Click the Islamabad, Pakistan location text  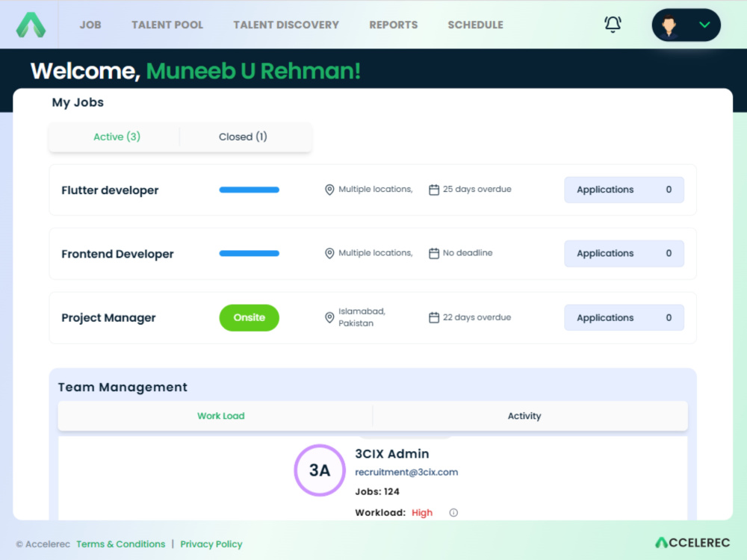click(x=362, y=317)
